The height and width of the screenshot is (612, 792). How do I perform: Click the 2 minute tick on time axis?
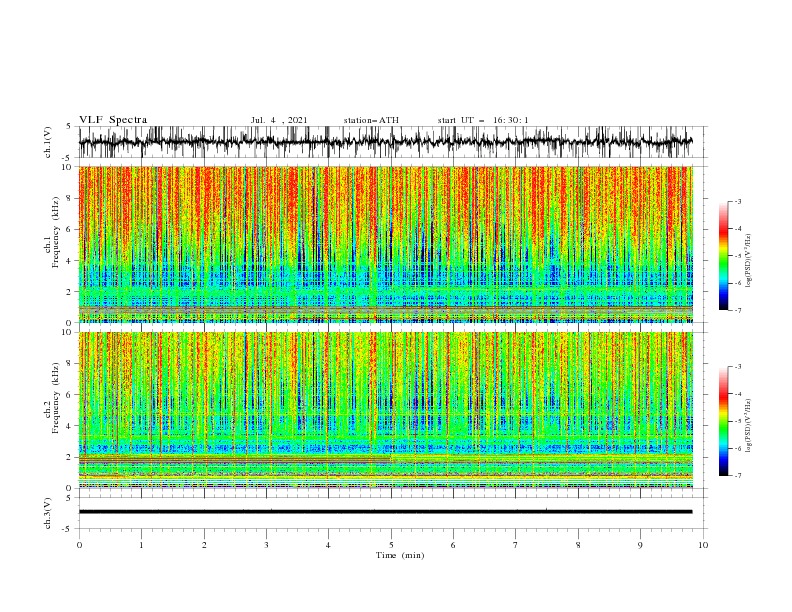[204, 545]
